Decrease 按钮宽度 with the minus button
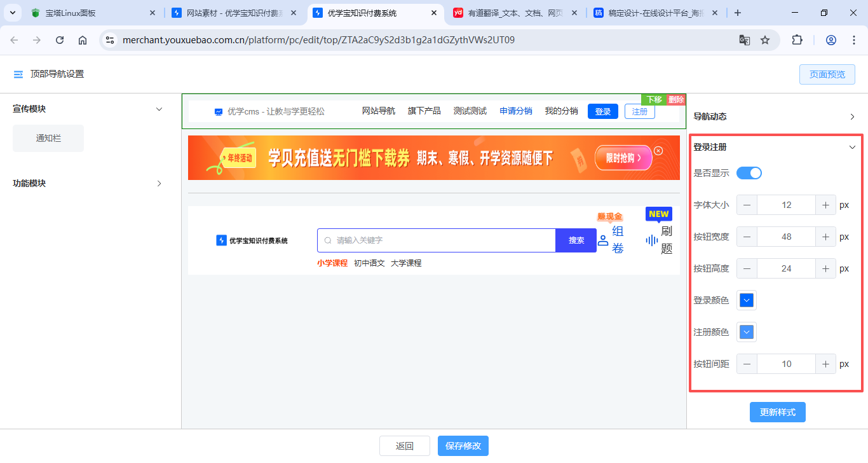The height and width of the screenshot is (463, 868). click(x=747, y=237)
